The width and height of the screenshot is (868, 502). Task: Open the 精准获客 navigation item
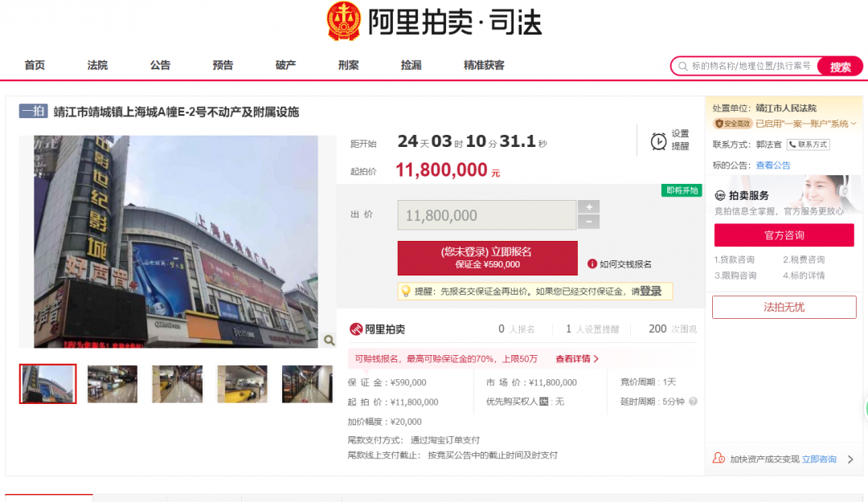484,65
